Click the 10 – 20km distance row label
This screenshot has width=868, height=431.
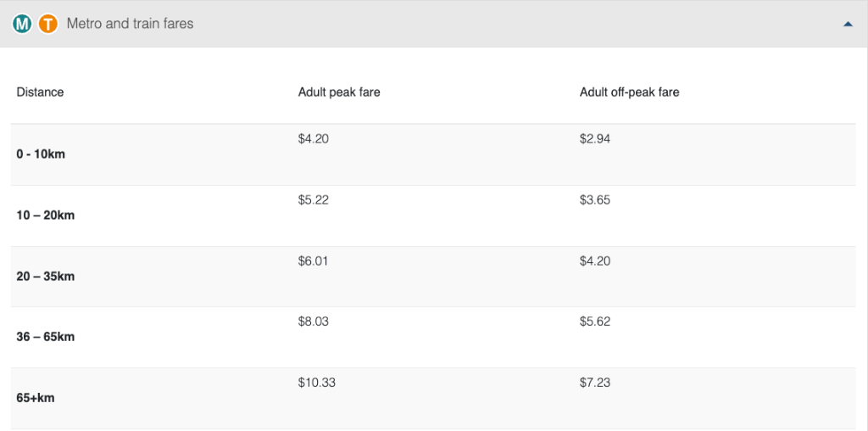pos(46,215)
